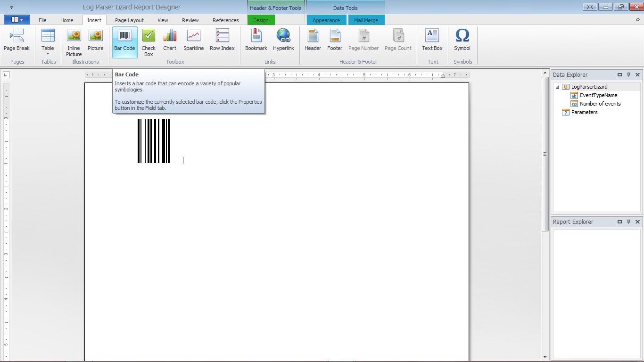
Task: Click the Page Count ribbon button
Action: click(x=398, y=40)
